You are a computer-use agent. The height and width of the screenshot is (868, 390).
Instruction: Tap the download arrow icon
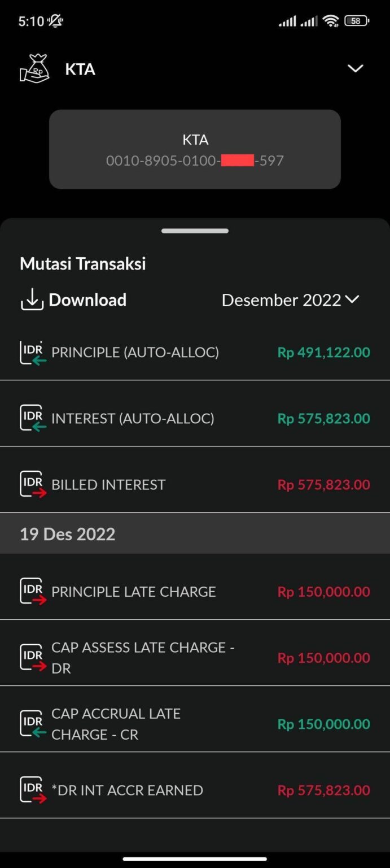point(32,300)
